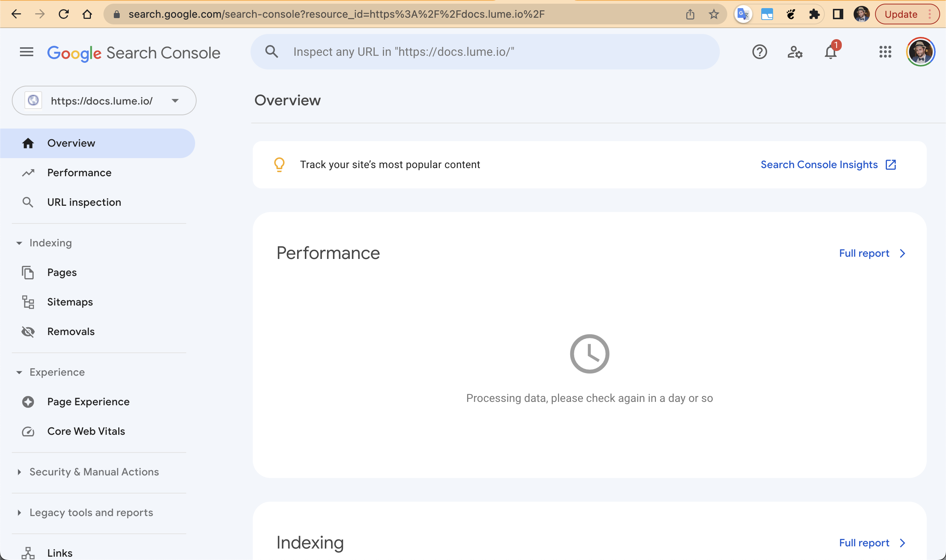This screenshot has height=560, width=946.
Task: Open the Performance Full report
Action: (872, 253)
